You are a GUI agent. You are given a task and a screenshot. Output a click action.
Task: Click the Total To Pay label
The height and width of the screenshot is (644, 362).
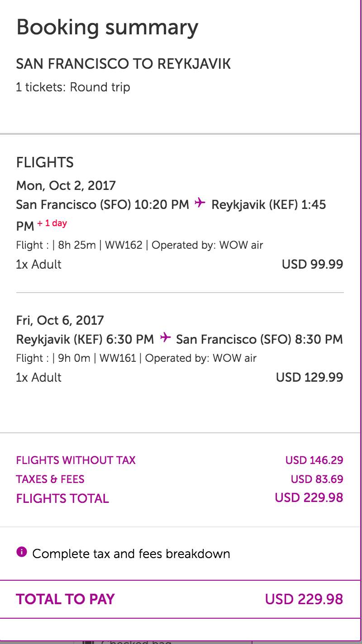[66, 599]
